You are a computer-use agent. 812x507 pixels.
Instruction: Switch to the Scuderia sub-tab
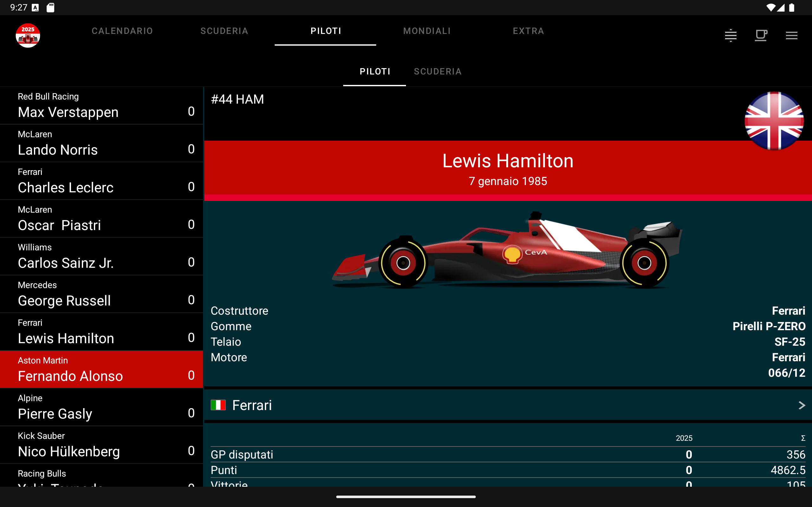click(437, 71)
